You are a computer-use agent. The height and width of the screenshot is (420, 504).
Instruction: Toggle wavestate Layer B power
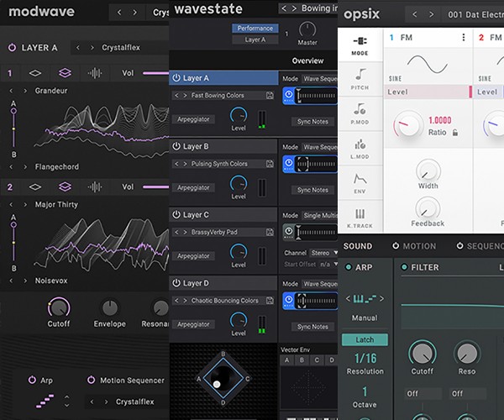[x=176, y=146]
